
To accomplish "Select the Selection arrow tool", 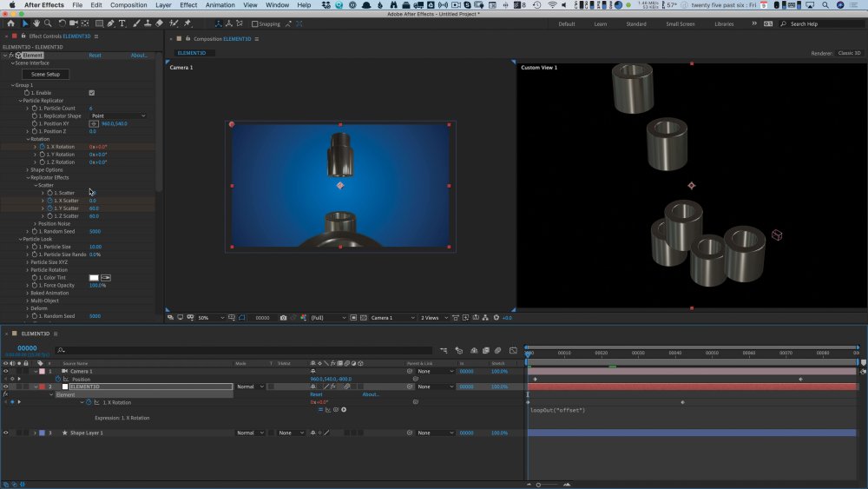I will click(25, 23).
